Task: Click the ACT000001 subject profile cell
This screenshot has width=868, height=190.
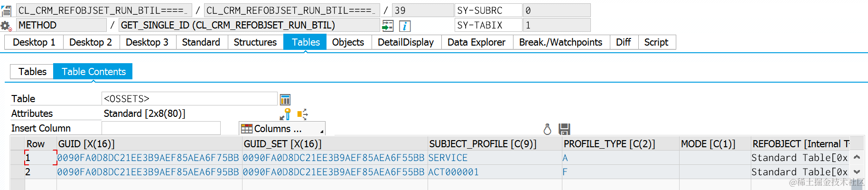Action: coord(495,172)
